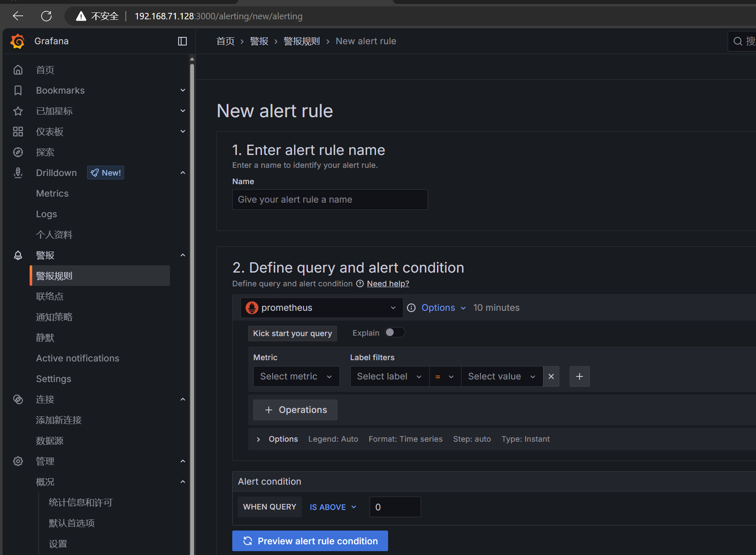
Task: Collapse the connections section chevron
Action: (x=183, y=399)
